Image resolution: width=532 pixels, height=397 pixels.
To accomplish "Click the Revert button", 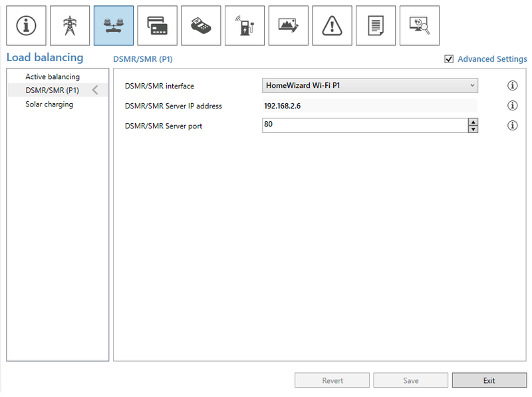I will click(332, 380).
